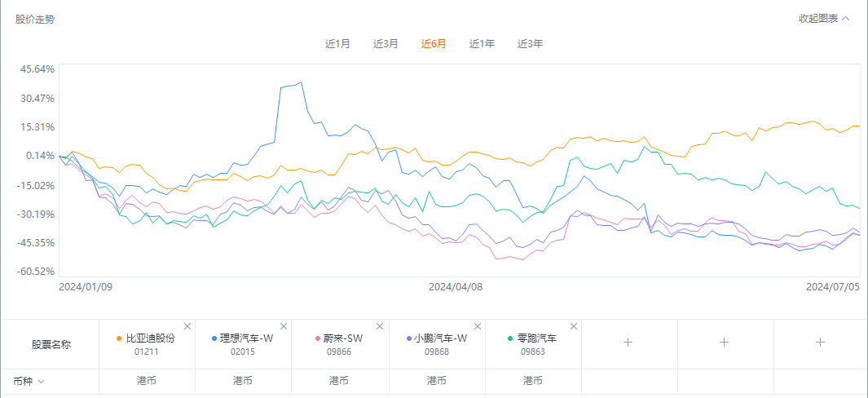Click the green 零跑汽车 legend dot
This screenshot has height=398, width=868.
(511, 338)
